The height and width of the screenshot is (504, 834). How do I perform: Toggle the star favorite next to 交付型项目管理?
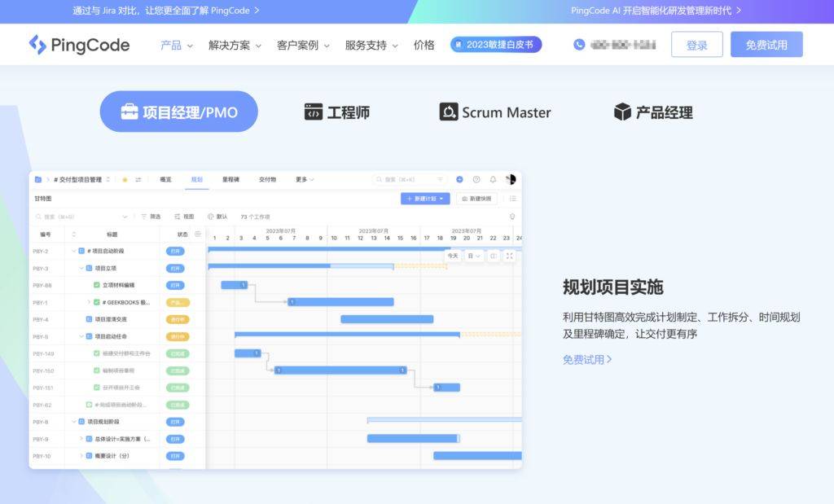[x=125, y=179]
